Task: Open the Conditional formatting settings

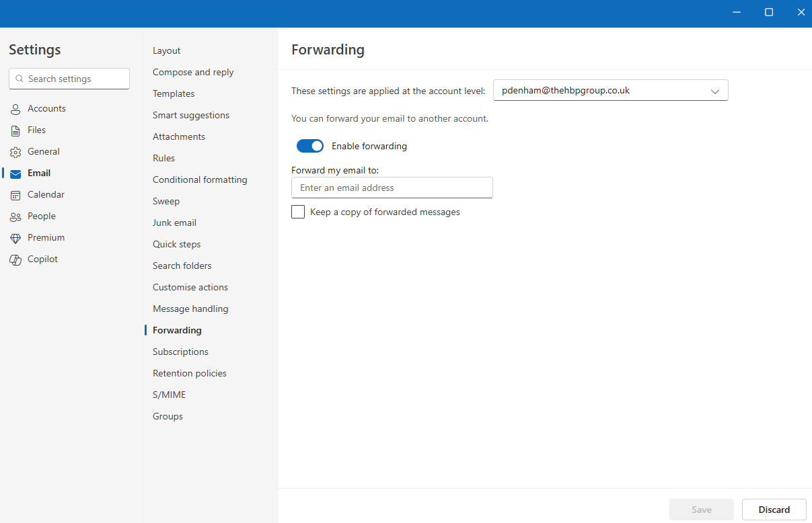Action: click(x=200, y=179)
